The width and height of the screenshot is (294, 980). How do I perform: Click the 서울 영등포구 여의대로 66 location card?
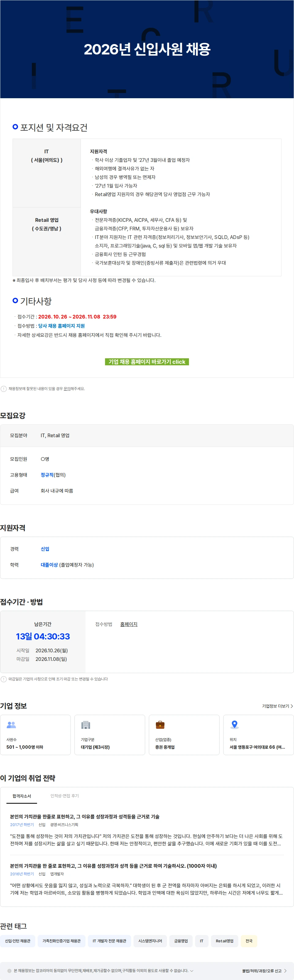tap(258, 735)
